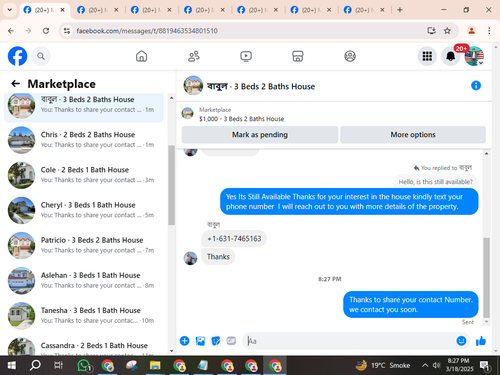The image size is (500, 375).
Task: Open the Chrome three-dot menu
Action: (489, 31)
